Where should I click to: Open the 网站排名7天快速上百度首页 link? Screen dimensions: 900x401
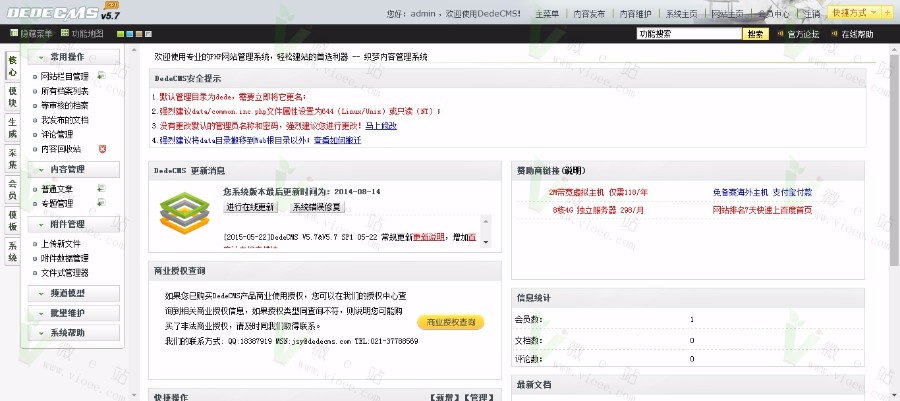(x=762, y=210)
